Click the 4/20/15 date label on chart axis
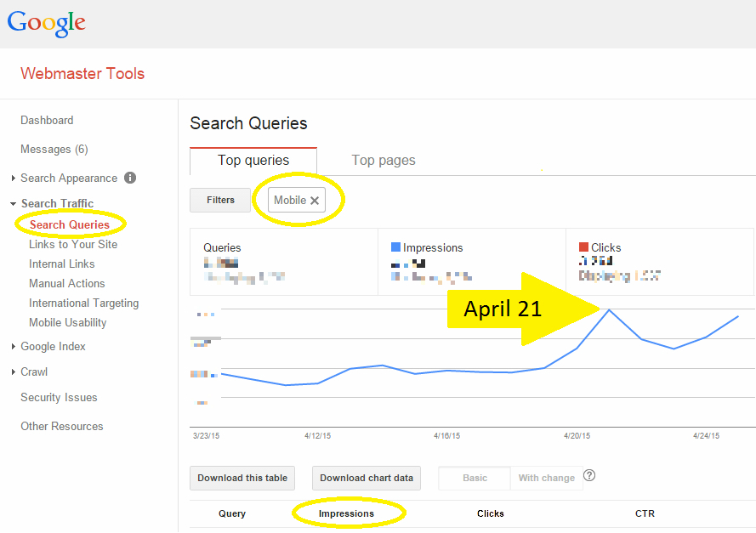This screenshot has width=756, height=533. [577, 435]
